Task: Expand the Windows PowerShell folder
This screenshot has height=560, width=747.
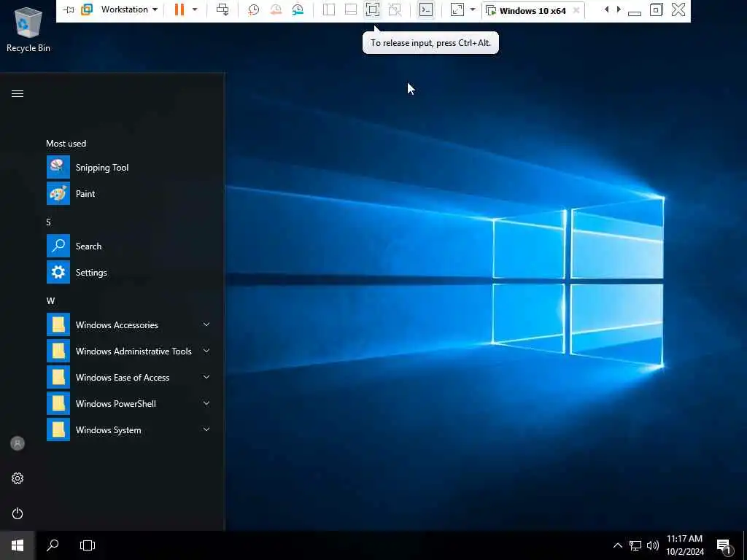Action: pos(130,402)
